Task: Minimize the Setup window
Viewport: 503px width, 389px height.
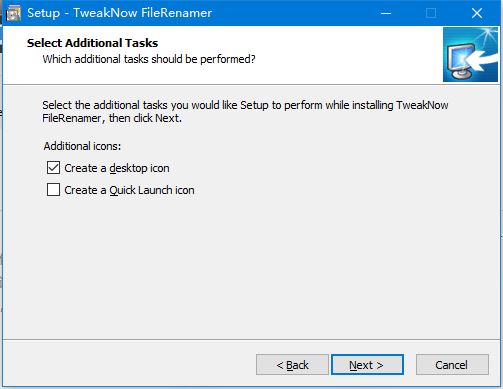Action: point(386,13)
